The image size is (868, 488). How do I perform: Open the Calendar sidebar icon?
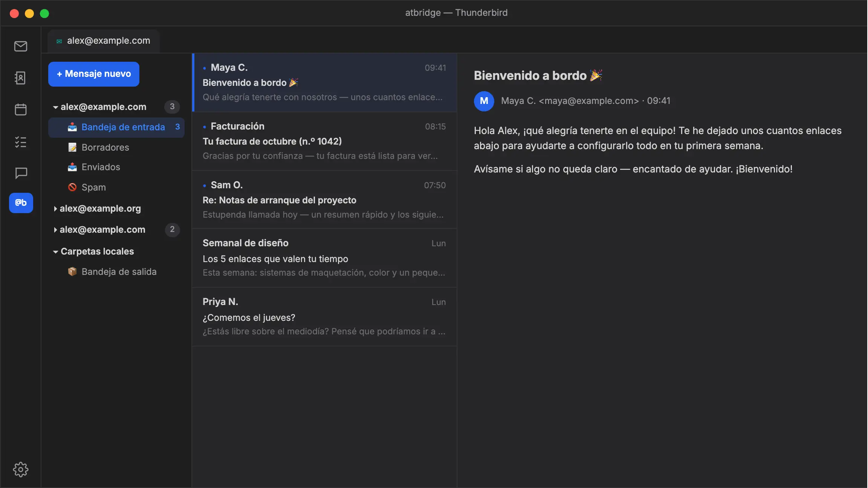tap(21, 110)
